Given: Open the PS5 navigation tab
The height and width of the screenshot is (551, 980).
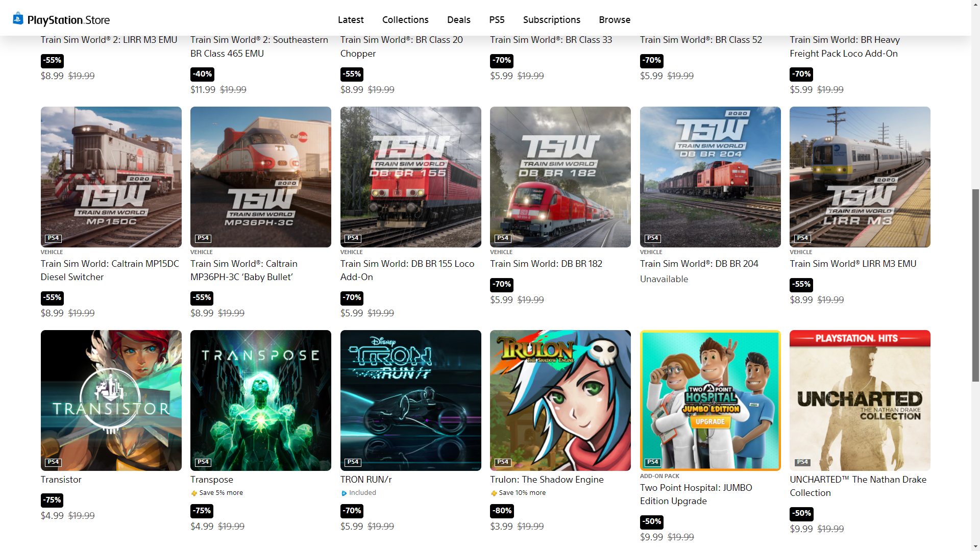Looking at the screenshot, I should pos(497,19).
